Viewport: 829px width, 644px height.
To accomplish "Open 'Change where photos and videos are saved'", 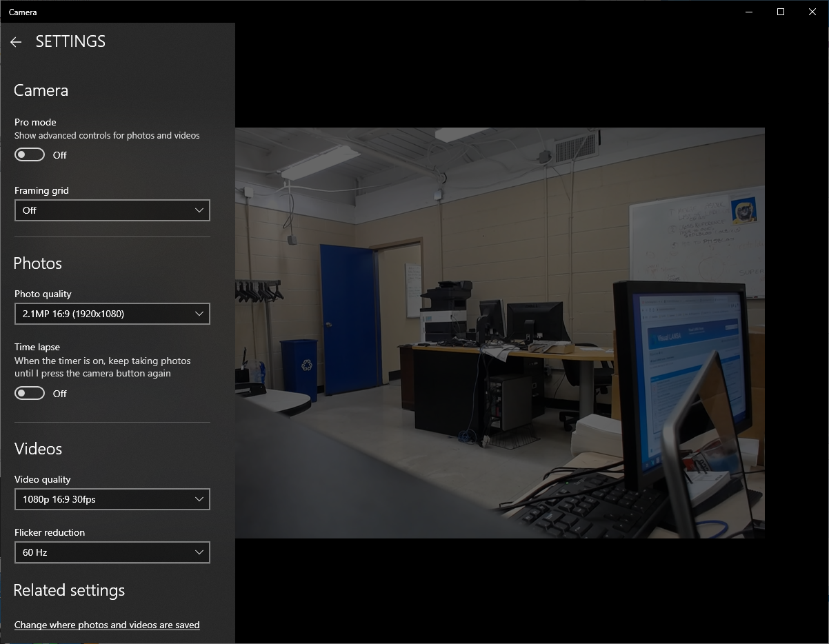I will pos(107,625).
